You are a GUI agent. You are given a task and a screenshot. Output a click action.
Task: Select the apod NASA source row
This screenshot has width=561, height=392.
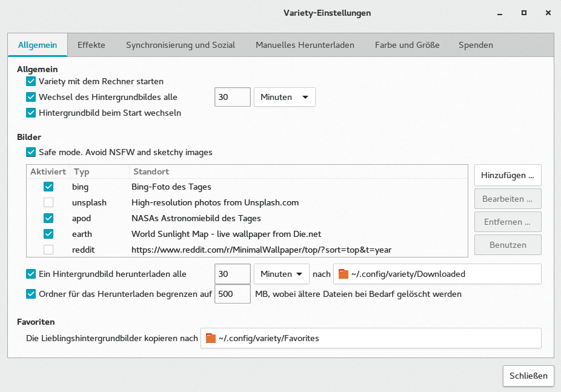196,218
